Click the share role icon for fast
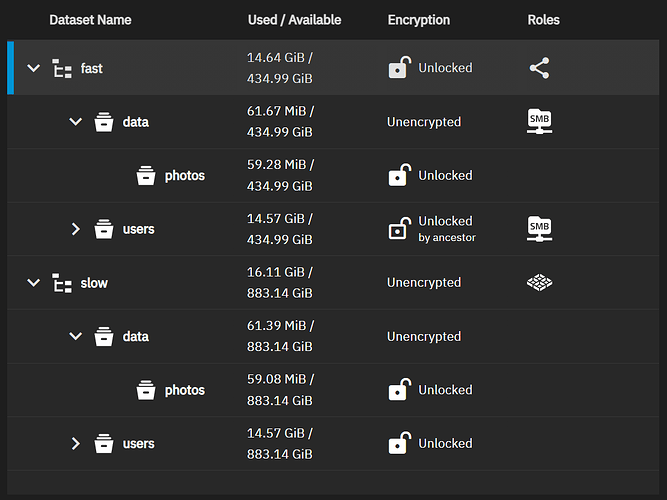 (x=539, y=68)
